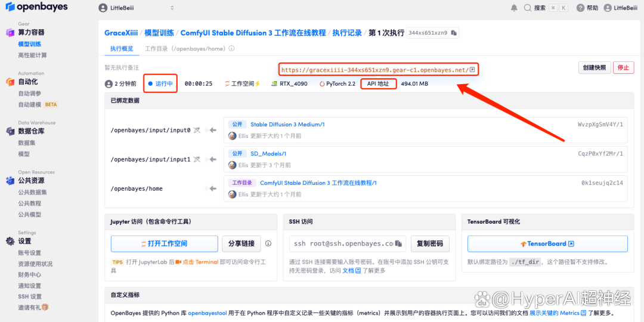Open external link icon after API URL
Viewport: 644px width, 322px height.
(x=472, y=70)
